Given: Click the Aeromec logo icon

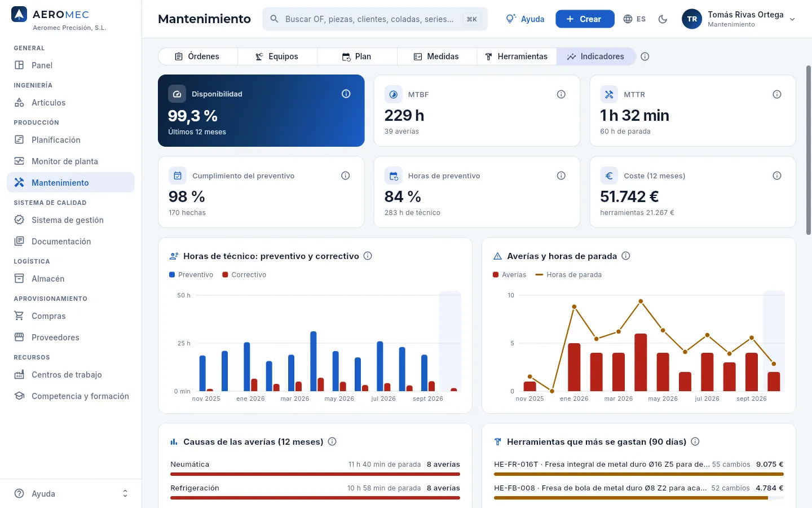Looking at the screenshot, I should (19, 14).
